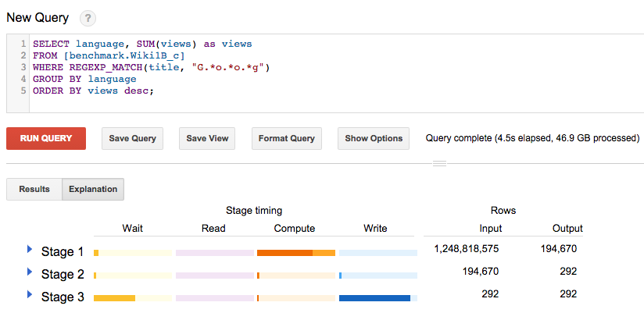This screenshot has height=313, width=644.
Task: Open Show Options panel
Action: click(374, 138)
